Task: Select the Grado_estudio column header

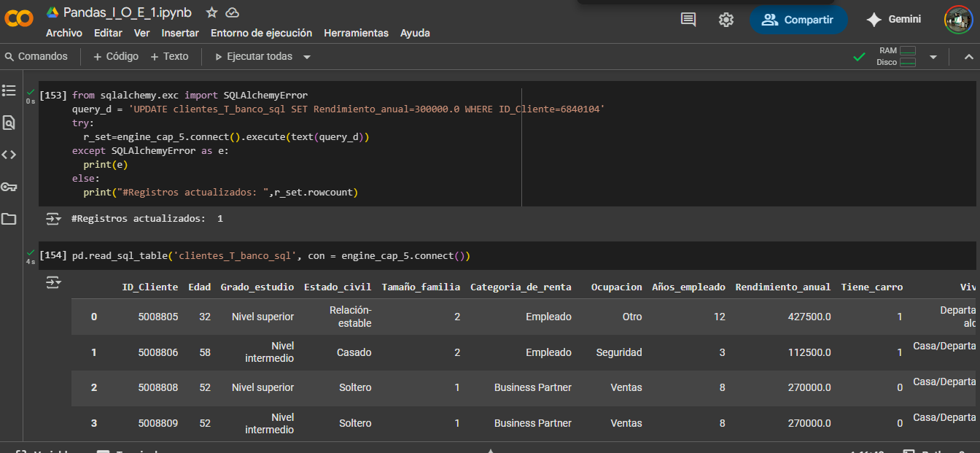Action: click(257, 287)
